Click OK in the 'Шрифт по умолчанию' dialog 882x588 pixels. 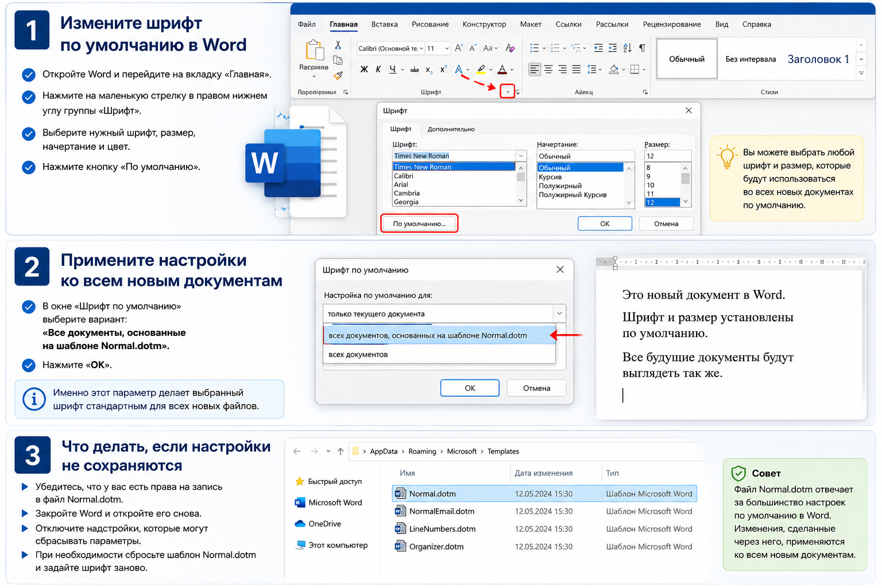(470, 388)
